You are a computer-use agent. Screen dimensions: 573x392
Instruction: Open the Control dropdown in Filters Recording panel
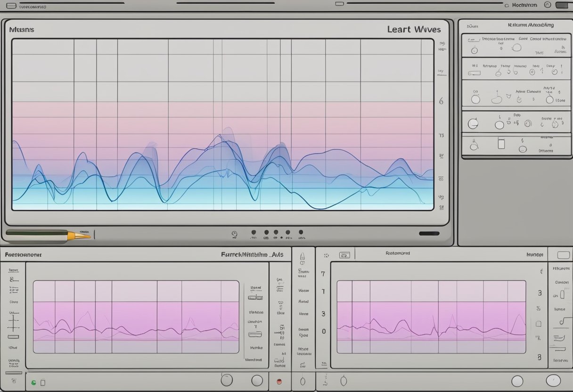coord(535,39)
